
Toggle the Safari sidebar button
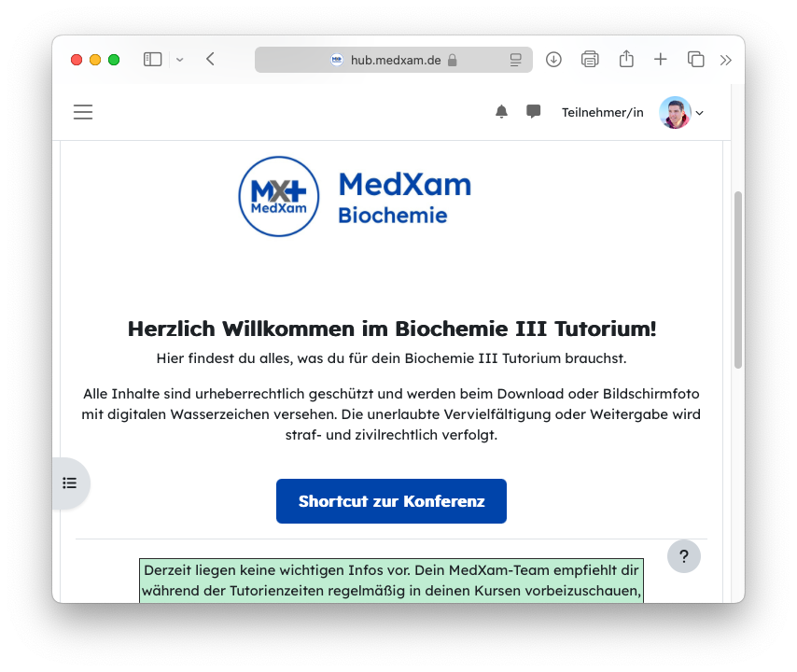pyautogui.click(x=152, y=60)
